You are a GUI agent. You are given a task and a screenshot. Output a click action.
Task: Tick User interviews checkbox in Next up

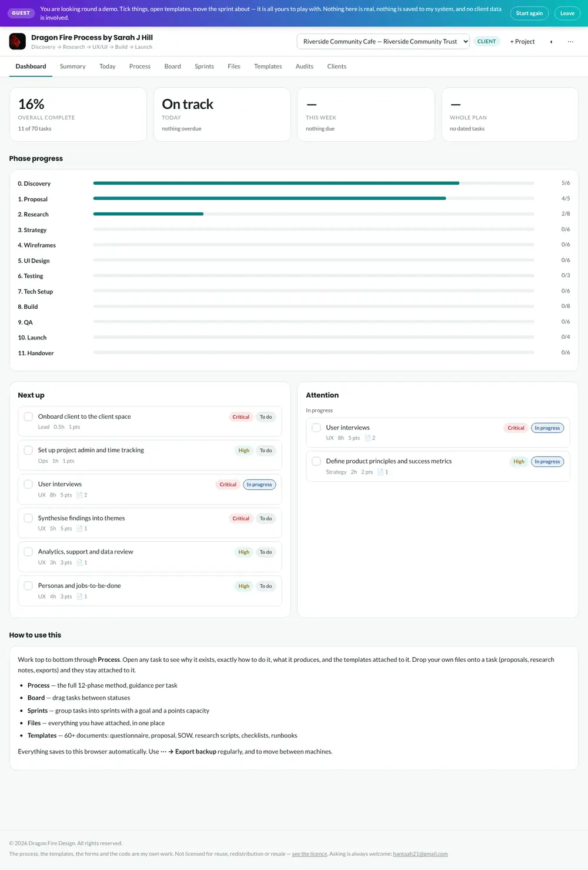(x=28, y=484)
